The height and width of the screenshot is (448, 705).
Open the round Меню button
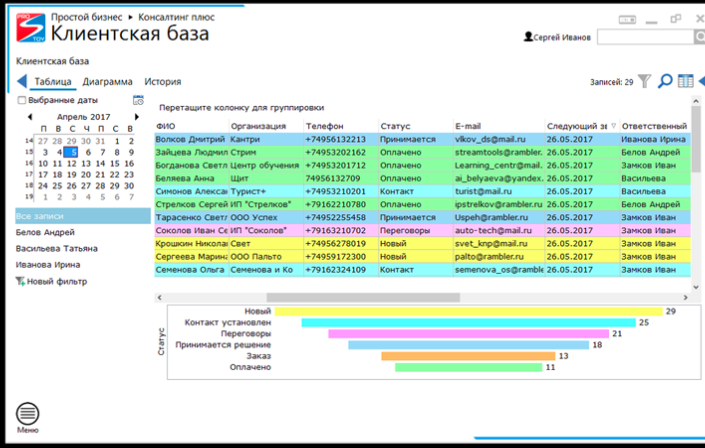[x=27, y=413]
